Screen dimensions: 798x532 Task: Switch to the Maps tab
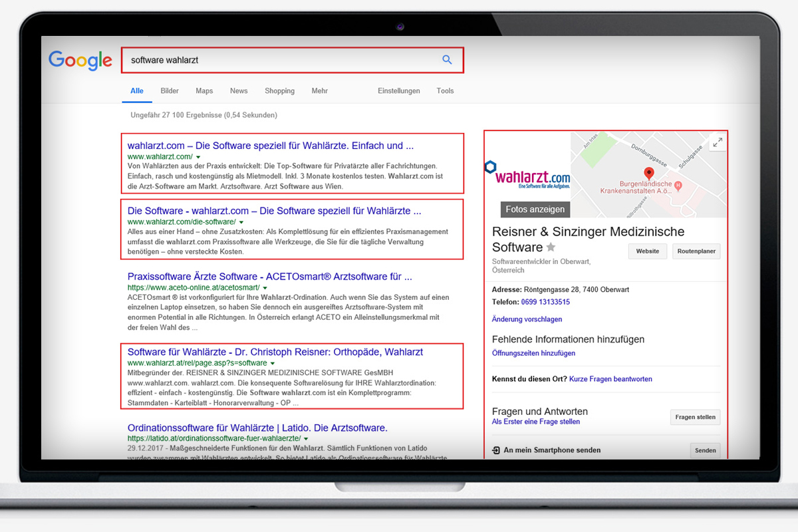tap(204, 91)
